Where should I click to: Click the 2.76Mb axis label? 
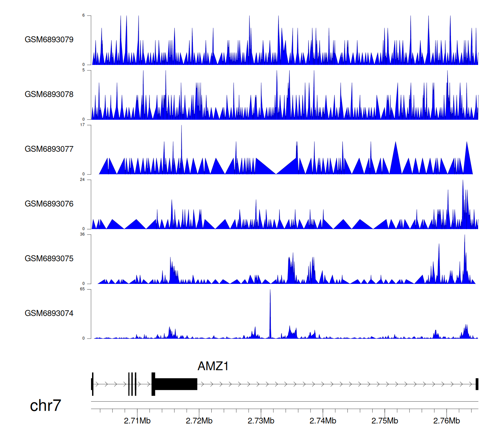pyautogui.click(x=446, y=421)
